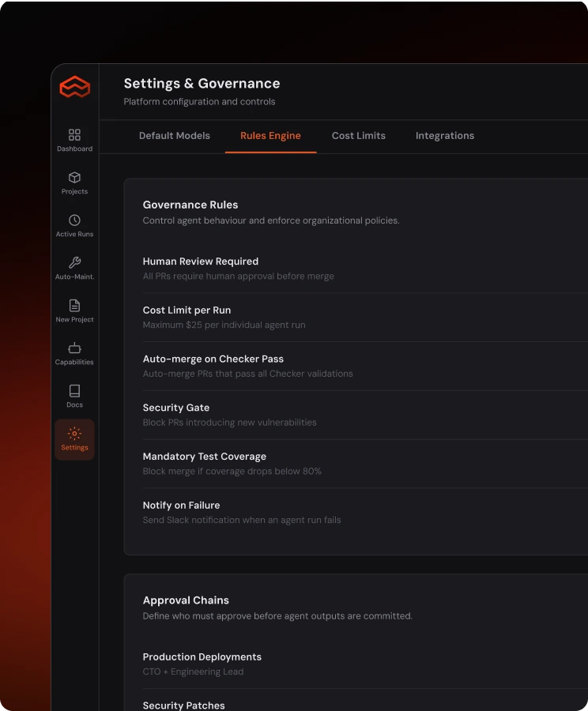Screen dimensions: 588x711
Task: Click 'Maximum $25 per individual agent run'
Action: [x=224, y=325]
